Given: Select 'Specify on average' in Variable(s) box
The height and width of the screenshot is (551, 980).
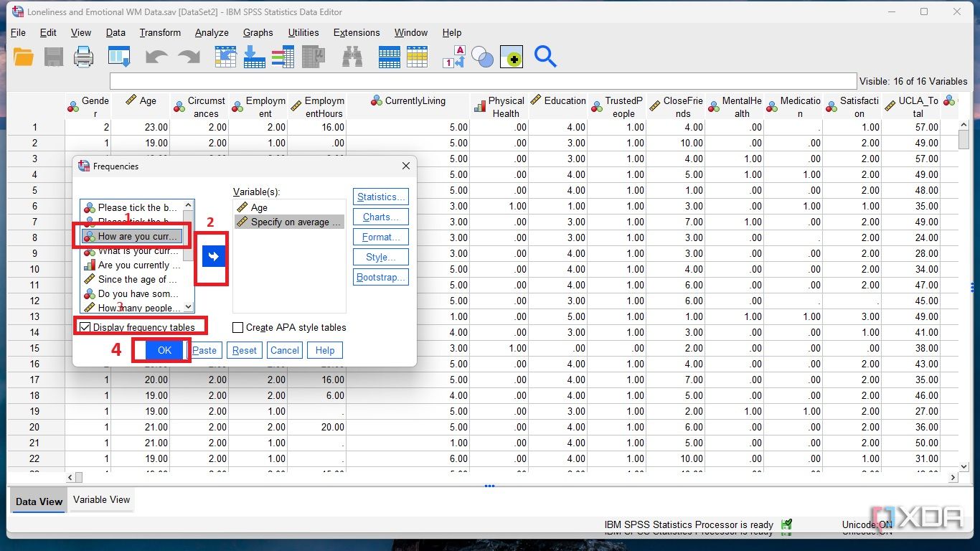Looking at the screenshot, I should 289,222.
